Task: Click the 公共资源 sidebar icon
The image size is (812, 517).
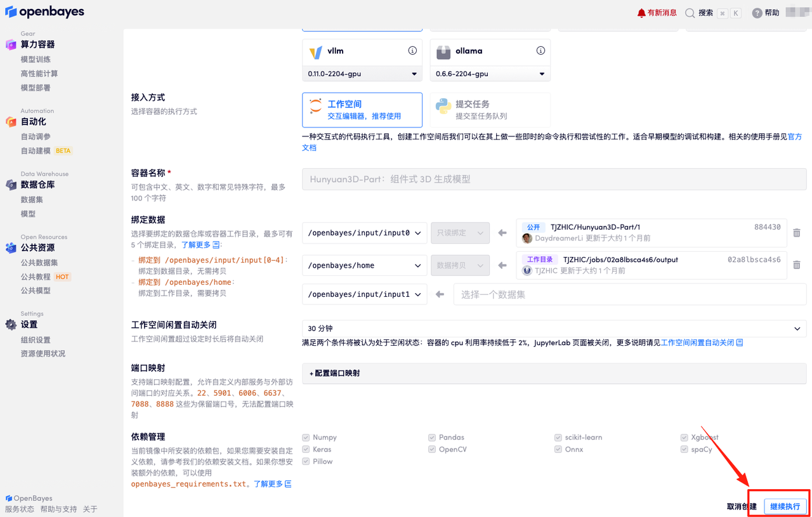Action: [x=11, y=248]
